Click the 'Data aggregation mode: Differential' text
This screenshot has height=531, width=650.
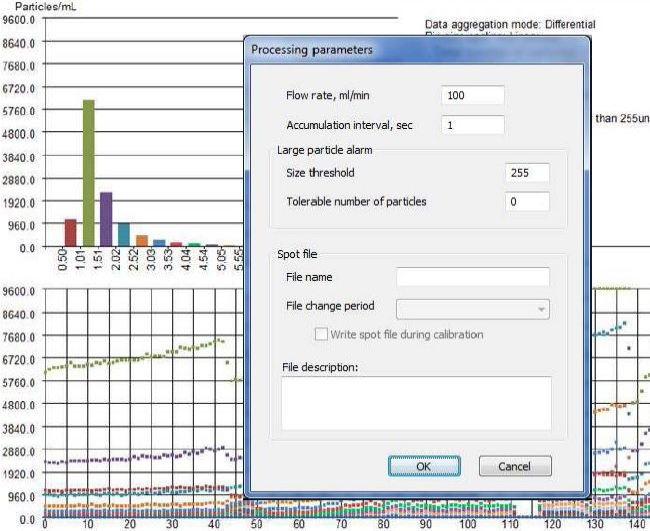click(x=510, y=24)
